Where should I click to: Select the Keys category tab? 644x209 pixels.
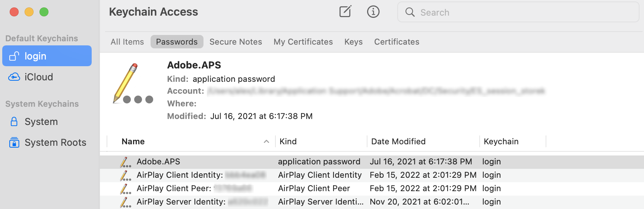point(353,42)
